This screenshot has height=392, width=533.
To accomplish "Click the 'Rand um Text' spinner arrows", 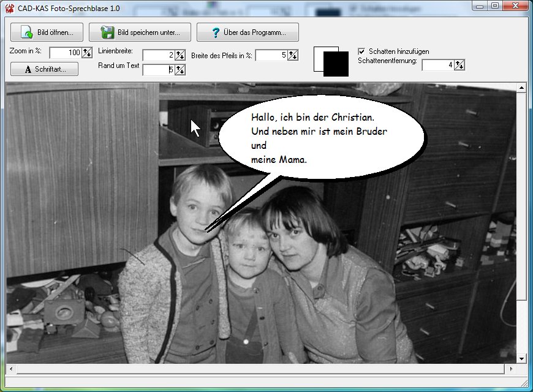I will (180, 70).
